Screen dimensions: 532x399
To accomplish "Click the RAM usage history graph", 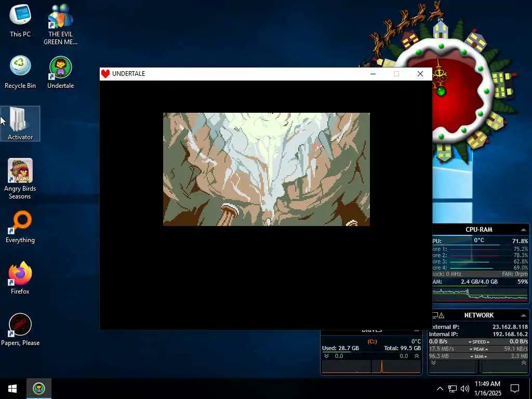I will (x=481, y=294).
